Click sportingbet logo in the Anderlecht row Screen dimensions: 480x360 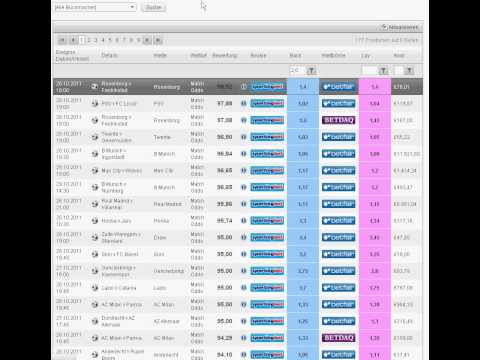[x=267, y=354]
